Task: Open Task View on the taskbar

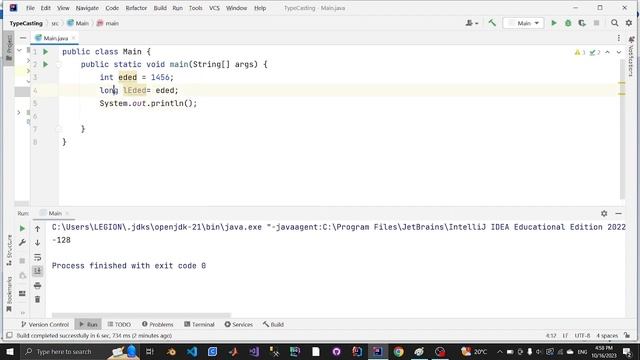Action: [x=149, y=351]
